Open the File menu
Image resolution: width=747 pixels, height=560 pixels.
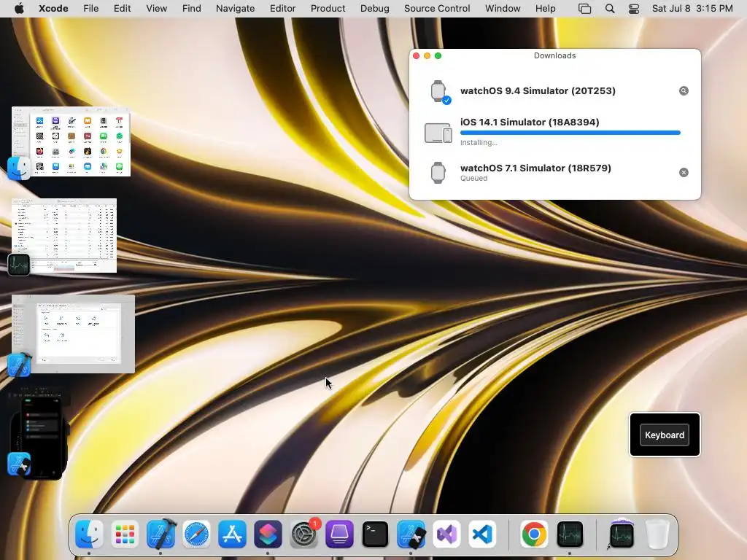tap(90, 8)
